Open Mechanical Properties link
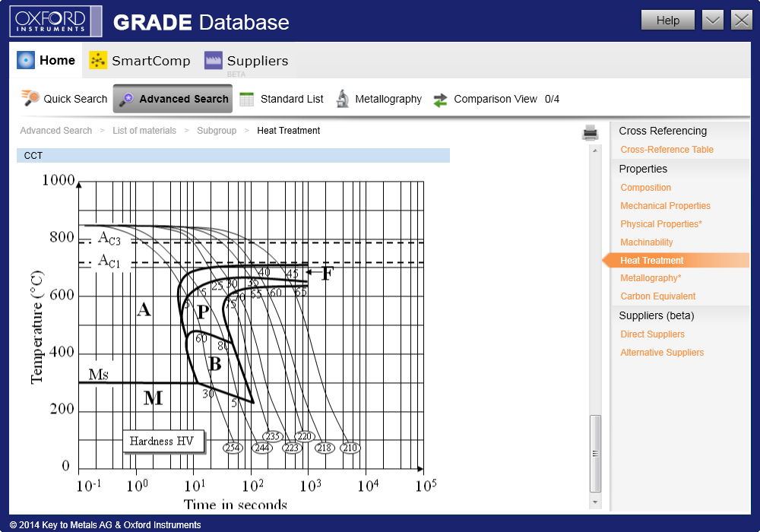Image resolution: width=760 pixels, height=532 pixels. 665,206
